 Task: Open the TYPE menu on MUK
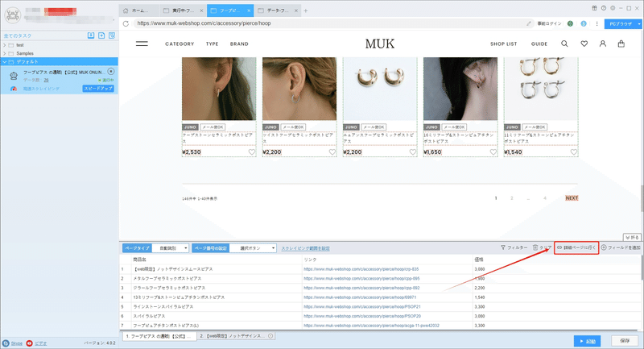[213, 44]
